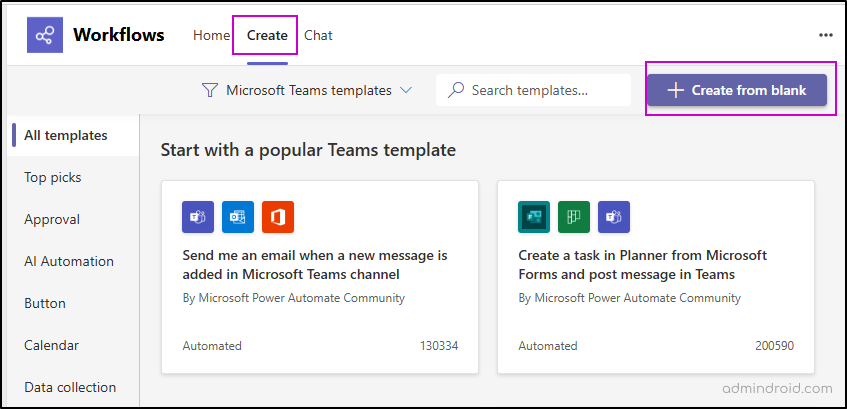Screen dimensions: 847x409
Task: Select the Data collection category
Action: (x=73, y=387)
